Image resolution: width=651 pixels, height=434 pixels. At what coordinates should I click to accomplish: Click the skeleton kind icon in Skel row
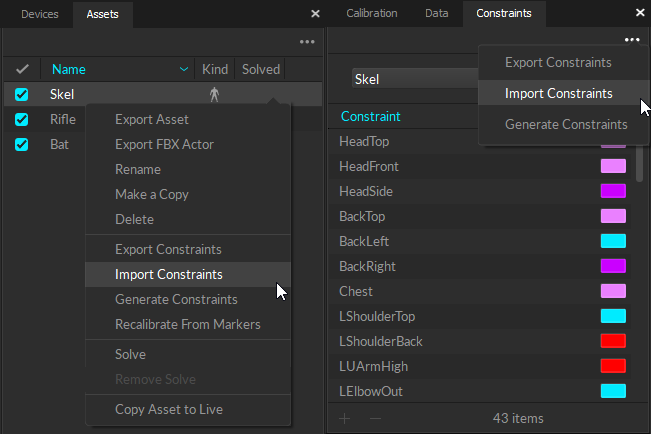tap(213, 94)
